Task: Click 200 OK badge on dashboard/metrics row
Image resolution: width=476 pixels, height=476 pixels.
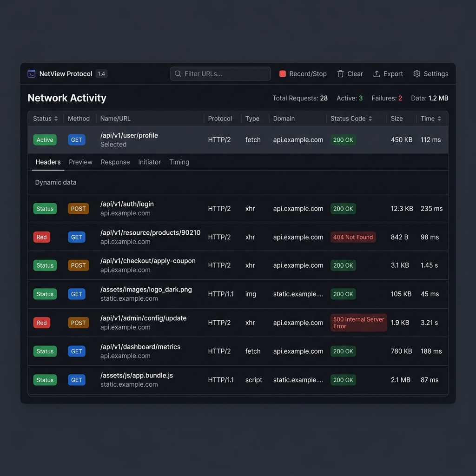Action: [x=343, y=351]
